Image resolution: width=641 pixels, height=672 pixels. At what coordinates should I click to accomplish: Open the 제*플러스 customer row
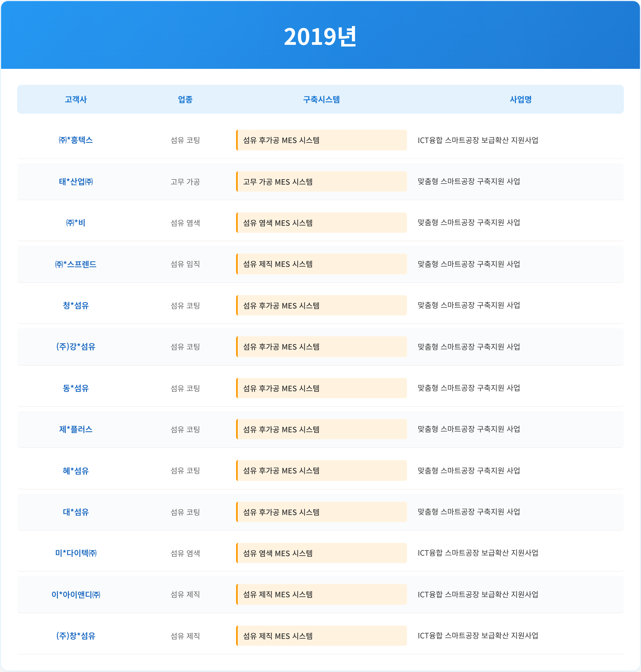(76, 429)
